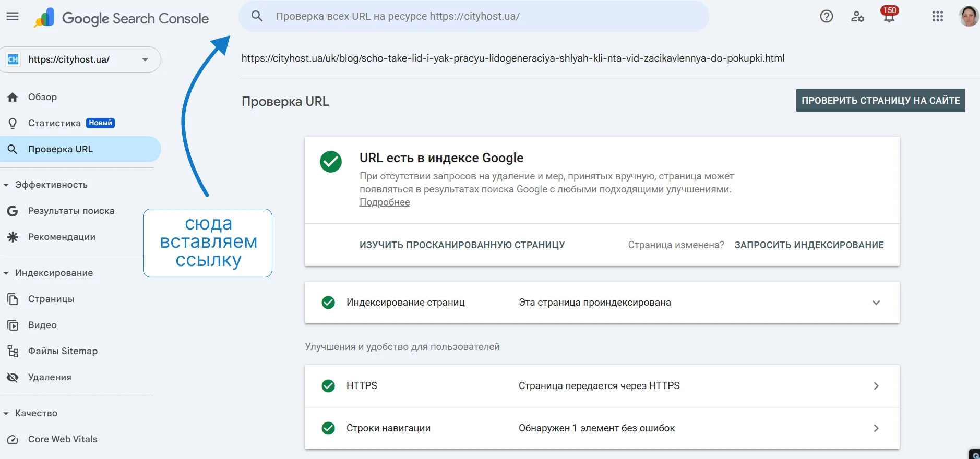The image size is (980, 459).
Task: Click the user account avatar
Action: [x=969, y=17]
